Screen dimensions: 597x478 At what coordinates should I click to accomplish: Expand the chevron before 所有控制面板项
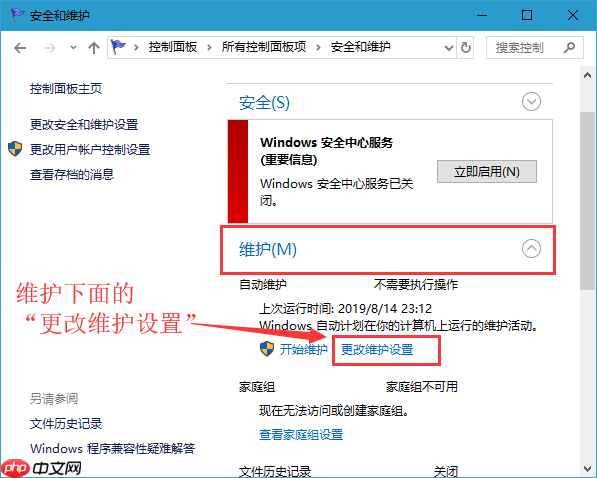pos(209,48)
